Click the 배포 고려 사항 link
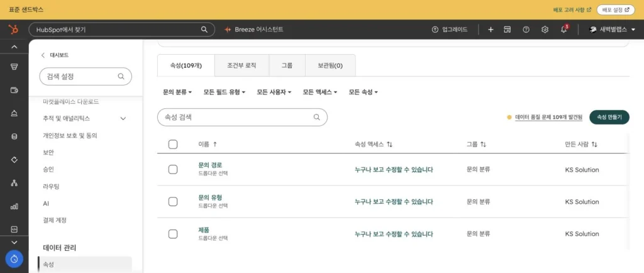The width and height of the screenshot is (644, 273). (572, 9)
